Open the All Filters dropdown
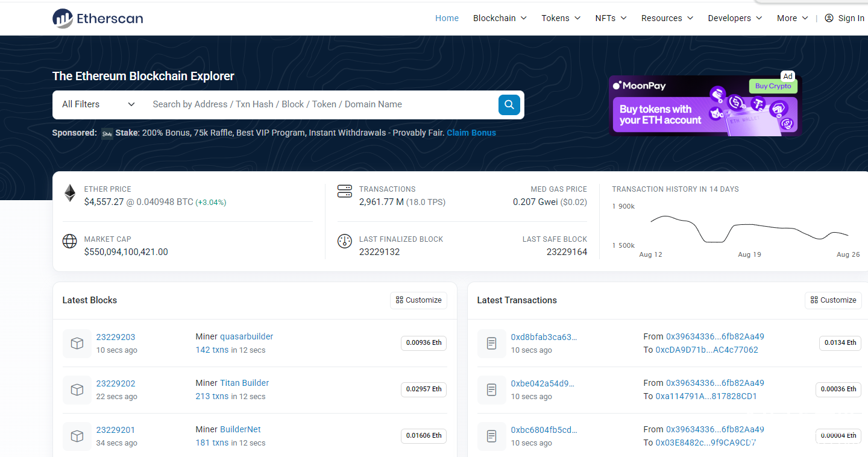This screenshot has height=457, width=868. [x=99, y=104]
